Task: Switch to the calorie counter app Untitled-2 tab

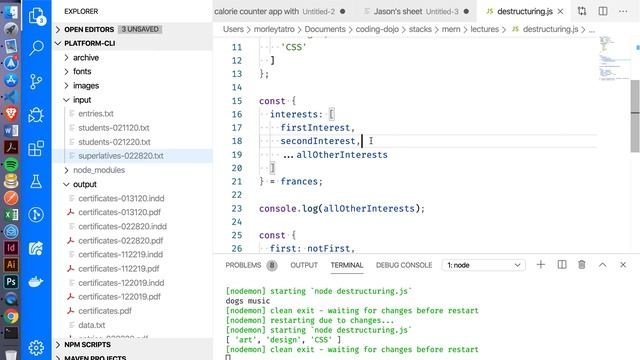Action: click(281, 11)
